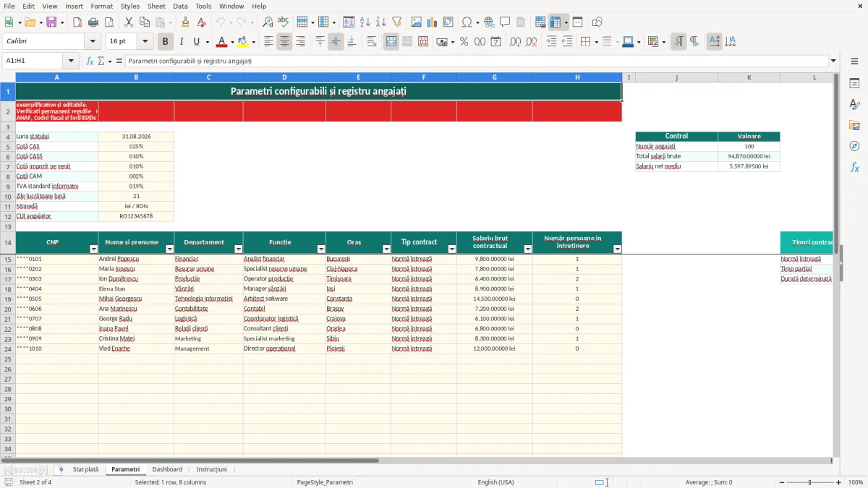Open the 16 pt font size dropdown
Screen dimensions: 868x488
click(x=145, y=42)
